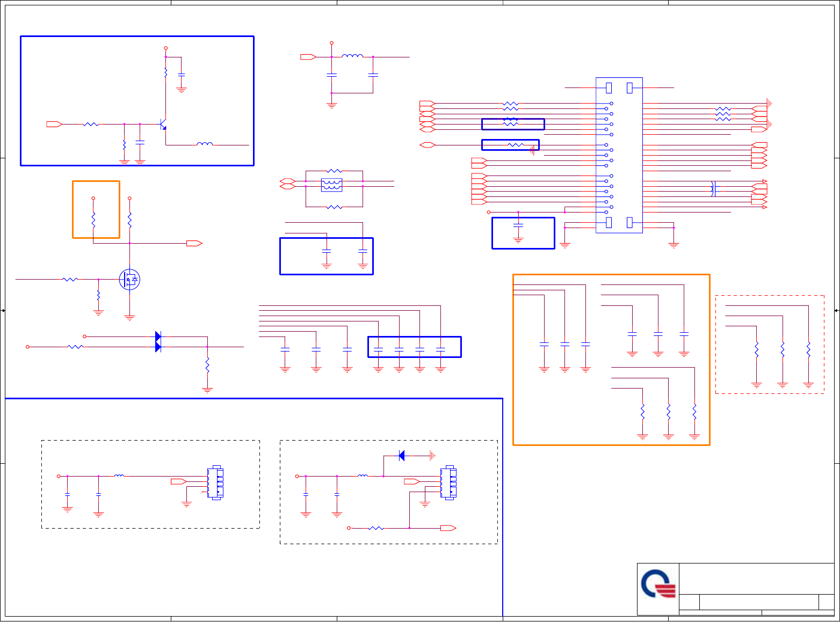Click the inductor in the top LC filter
This screenshot has height=622, width=840.
[352, 55]
